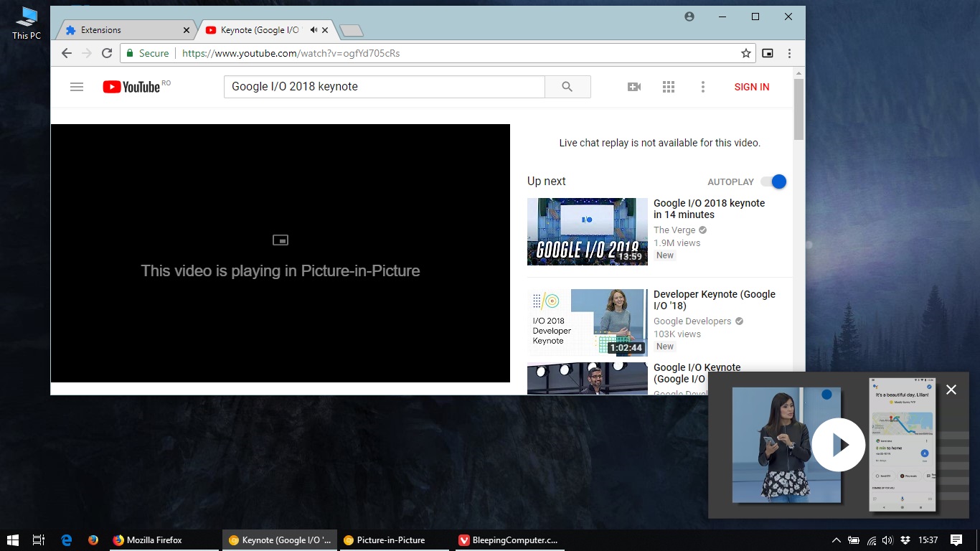Viewport: 980px width, 551px height.
Task: Open the This PC desktop icon
Action: click(27, 23)
